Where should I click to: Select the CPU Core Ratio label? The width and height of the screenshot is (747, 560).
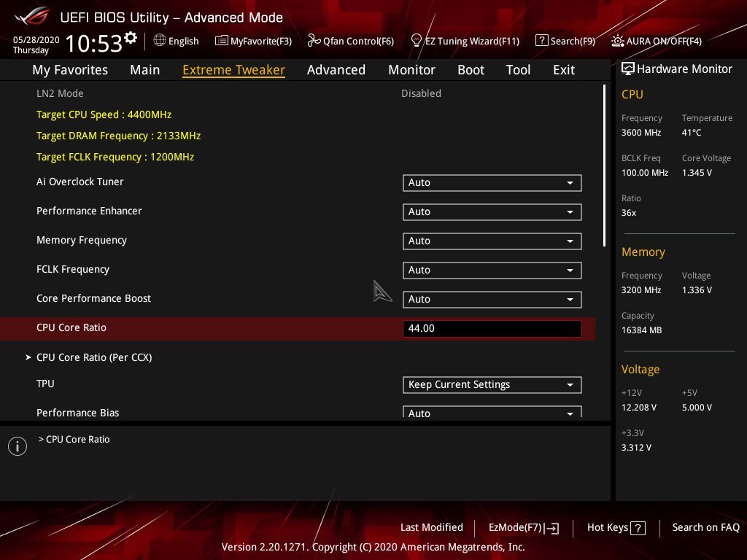[71, 327]
